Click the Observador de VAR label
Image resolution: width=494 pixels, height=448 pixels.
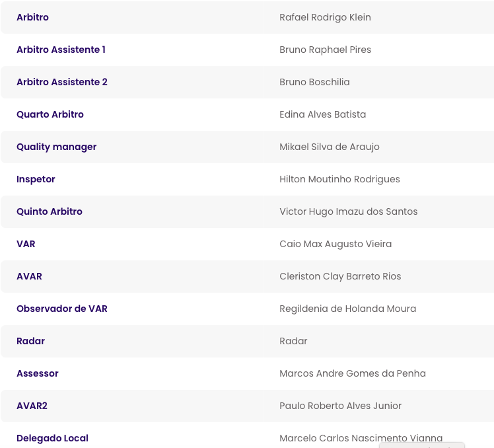pos(62,309)
